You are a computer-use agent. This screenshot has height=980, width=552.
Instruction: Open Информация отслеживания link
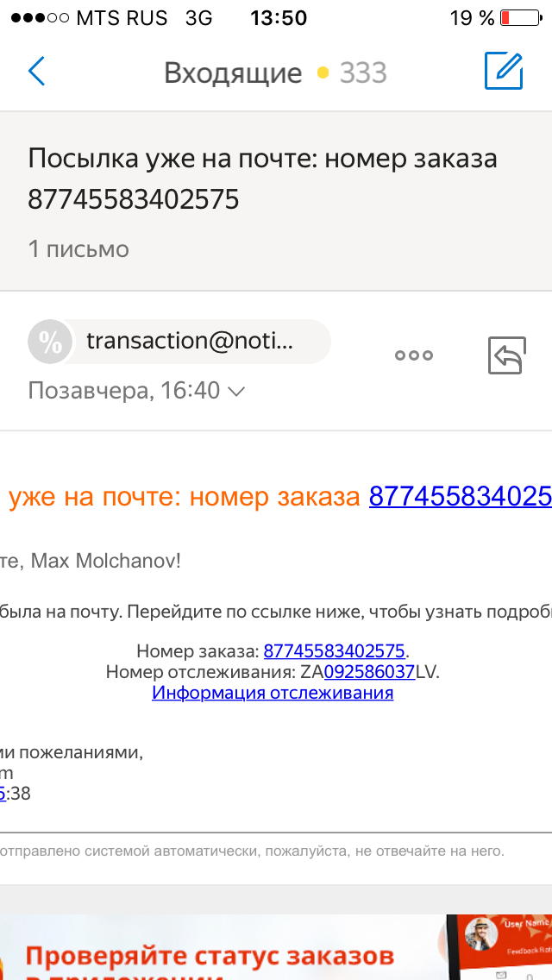point(273,693)
